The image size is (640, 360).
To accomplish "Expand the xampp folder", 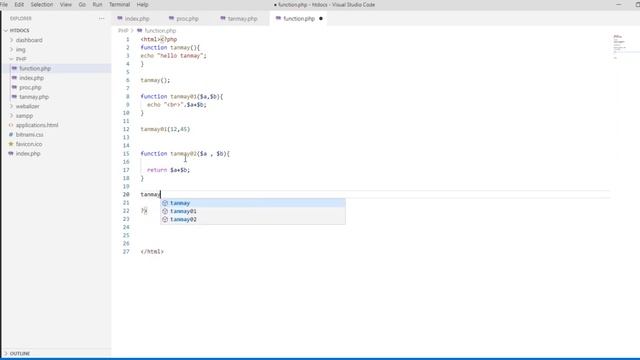I will [x=24, y=116].
